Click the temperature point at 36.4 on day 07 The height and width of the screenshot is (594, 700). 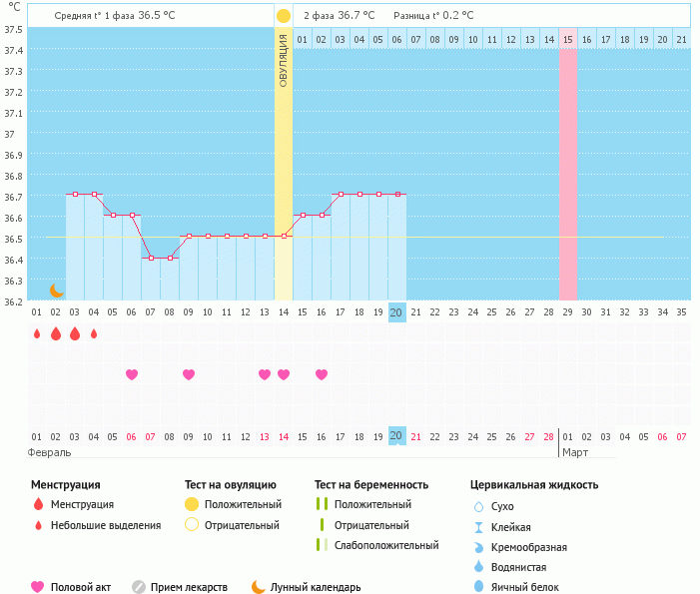tap(151, 258)
